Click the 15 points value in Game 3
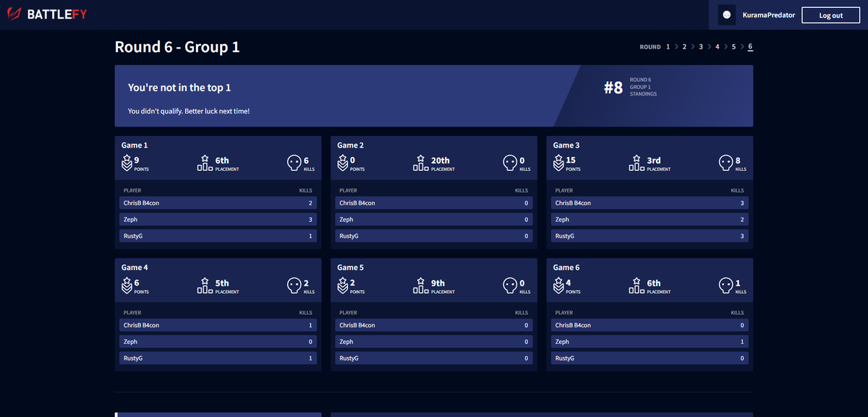Screen dimensions: 868x417 pyautogui.click(x=571, y=161)
